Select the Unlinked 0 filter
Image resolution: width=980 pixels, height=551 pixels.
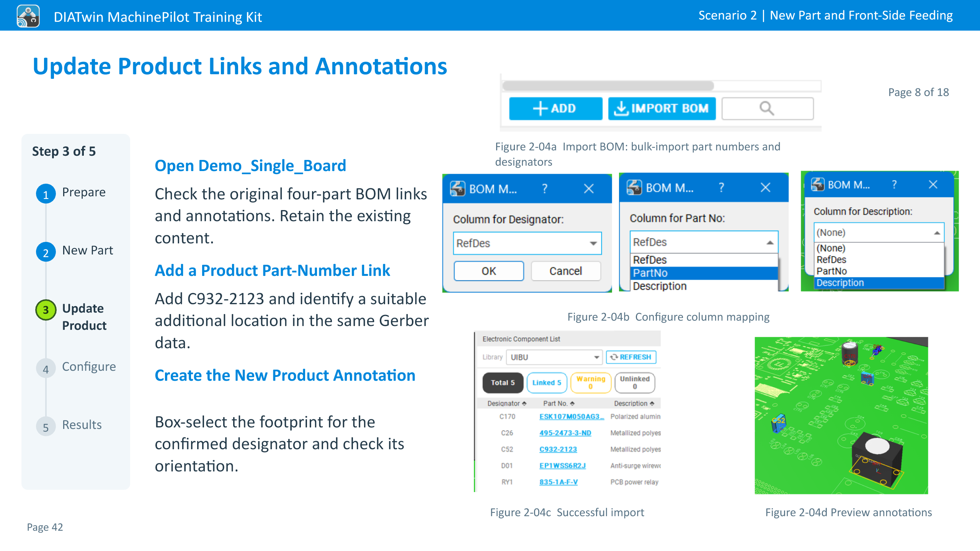click(x=635, y=383)
